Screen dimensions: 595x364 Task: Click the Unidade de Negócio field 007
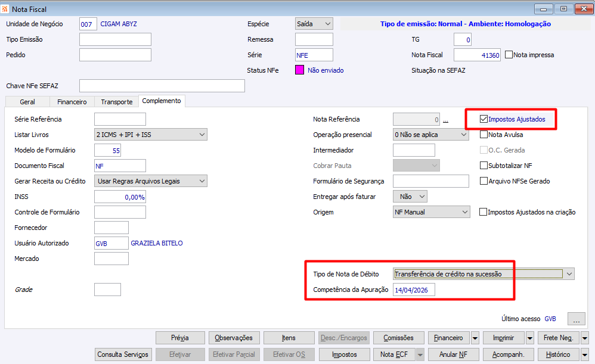coord(88,24)
